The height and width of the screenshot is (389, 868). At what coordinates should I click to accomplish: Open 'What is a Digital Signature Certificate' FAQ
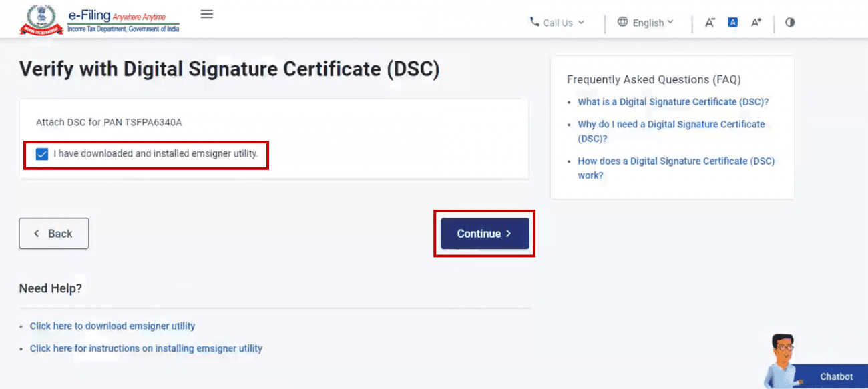pyautogui.click(x=673, y=102)
